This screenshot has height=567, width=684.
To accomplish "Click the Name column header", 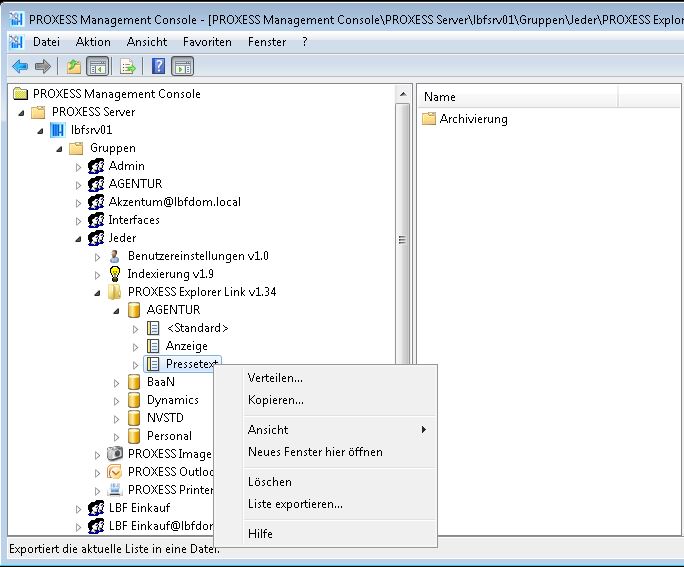I will (x=518, y=96).
